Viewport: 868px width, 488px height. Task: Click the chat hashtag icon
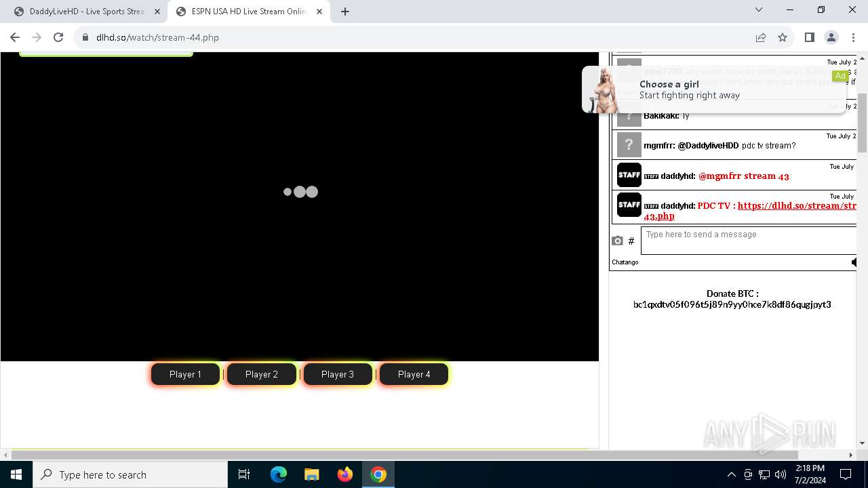pos(631,241)
